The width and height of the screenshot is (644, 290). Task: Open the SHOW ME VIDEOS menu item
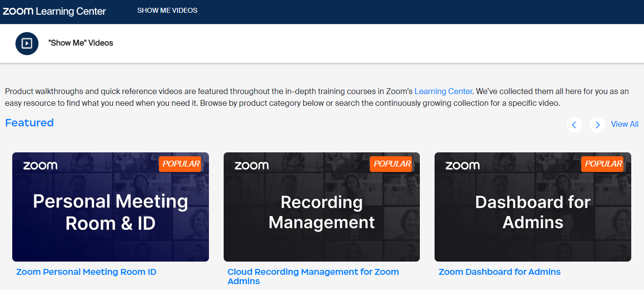pyautogui.click(x=167, y=10)
